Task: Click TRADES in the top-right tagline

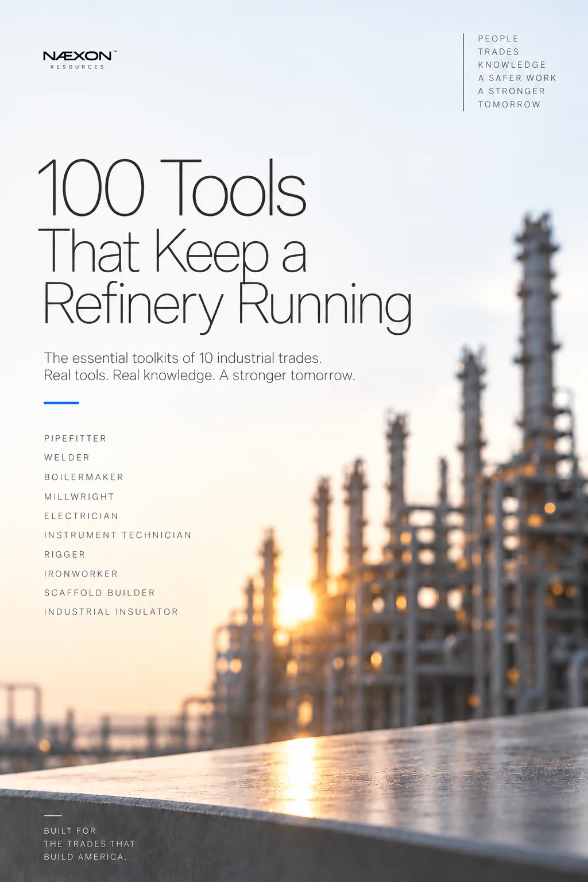Action: tap(498, 52)
